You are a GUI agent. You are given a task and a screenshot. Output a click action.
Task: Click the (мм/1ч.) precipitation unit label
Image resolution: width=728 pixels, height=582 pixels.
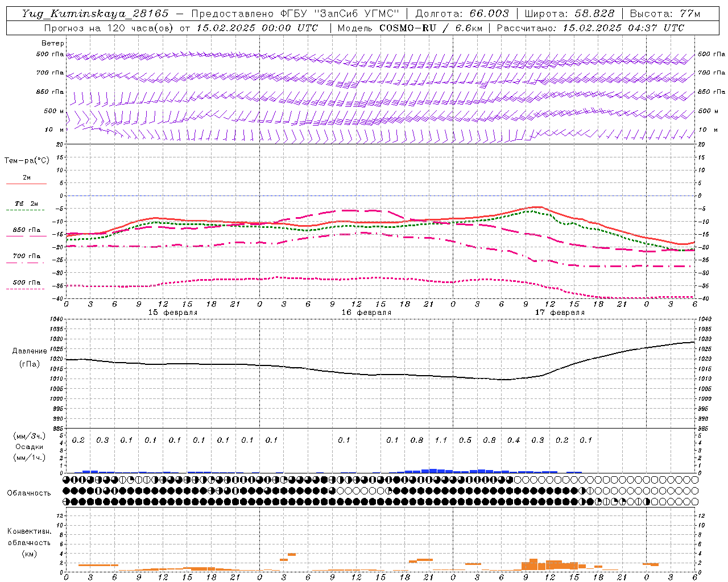(x=30, y=458)
